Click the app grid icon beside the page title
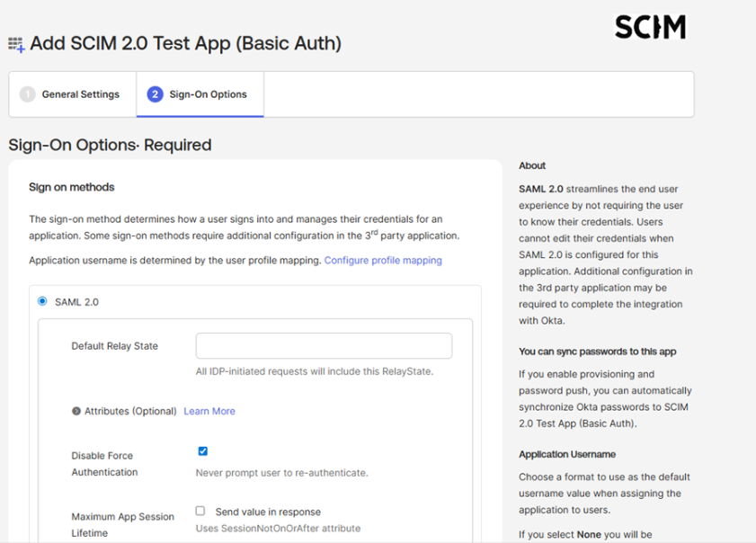 pyautogui.click(x=16, y=44)
